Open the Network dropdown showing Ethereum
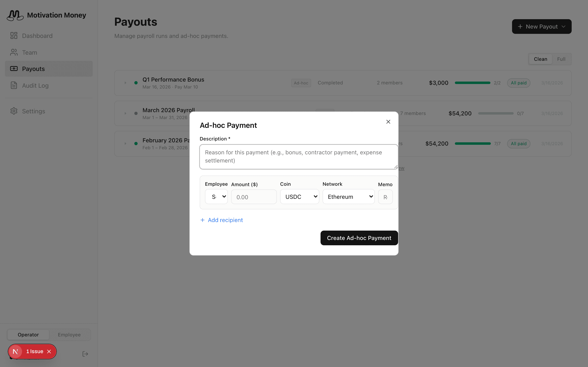The image size is (588, 367). pos(349,197)
